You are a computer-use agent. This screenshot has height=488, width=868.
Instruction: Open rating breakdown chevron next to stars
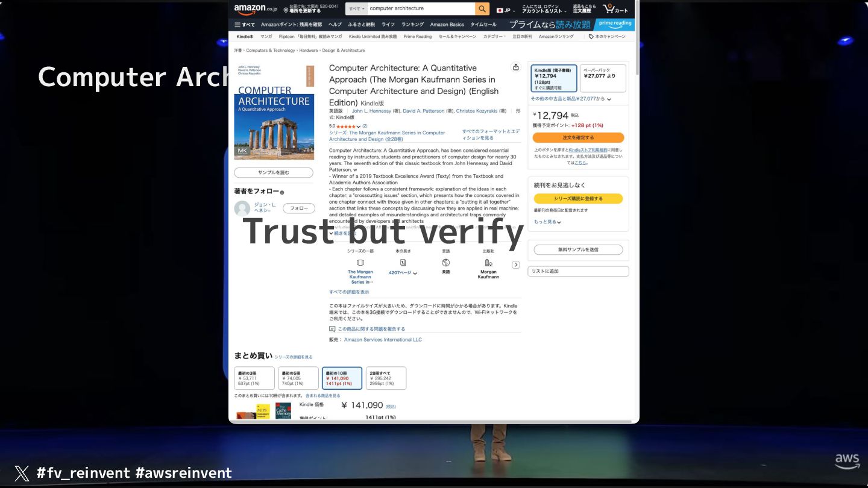coord(359,127)
